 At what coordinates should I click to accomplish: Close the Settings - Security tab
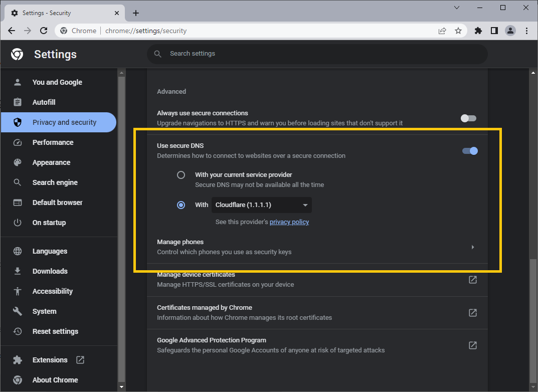(x=117, y=13)
